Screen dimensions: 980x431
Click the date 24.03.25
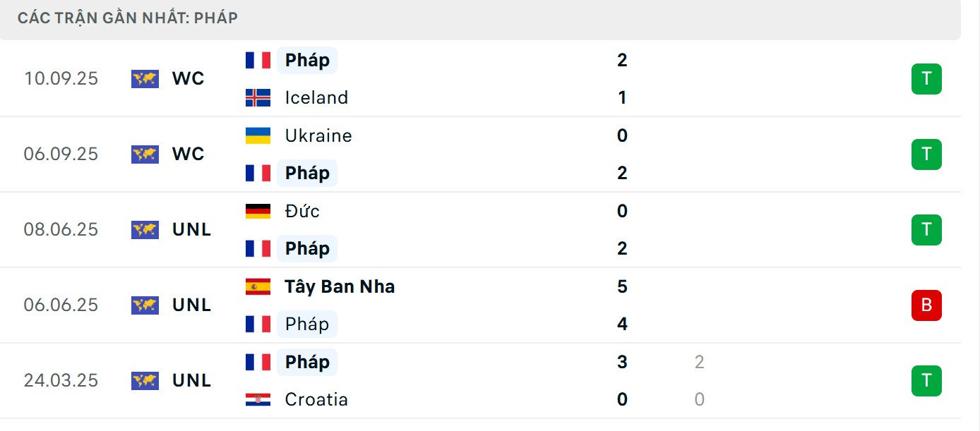coord(61,380)
